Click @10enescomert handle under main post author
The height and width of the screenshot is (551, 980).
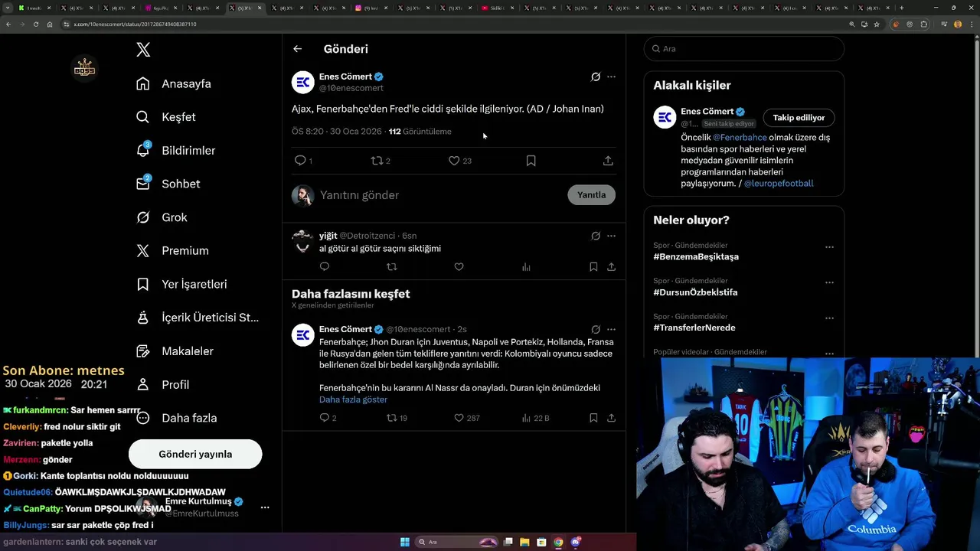[x=351, y=88]
